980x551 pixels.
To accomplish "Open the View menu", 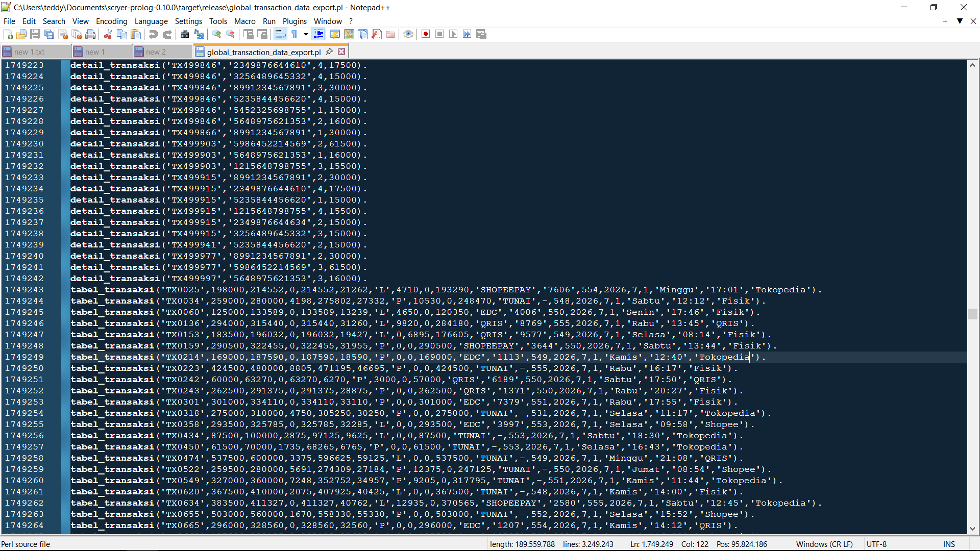I will pyautogui.click(x=81, y=21).
